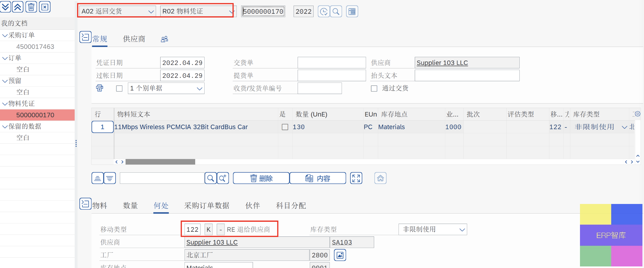Click the trash icon in the top-left toolbar
Image resolution: width=644 pixels, height=268 pixels.
tap(31, 7)
